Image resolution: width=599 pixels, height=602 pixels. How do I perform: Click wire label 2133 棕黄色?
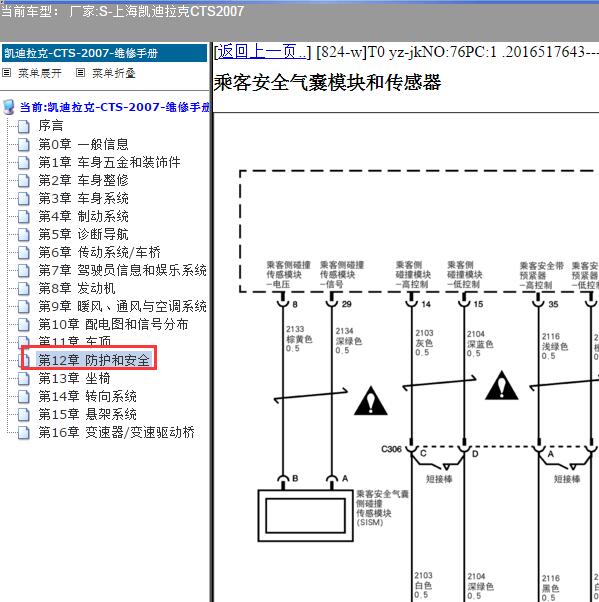(299, 339)
